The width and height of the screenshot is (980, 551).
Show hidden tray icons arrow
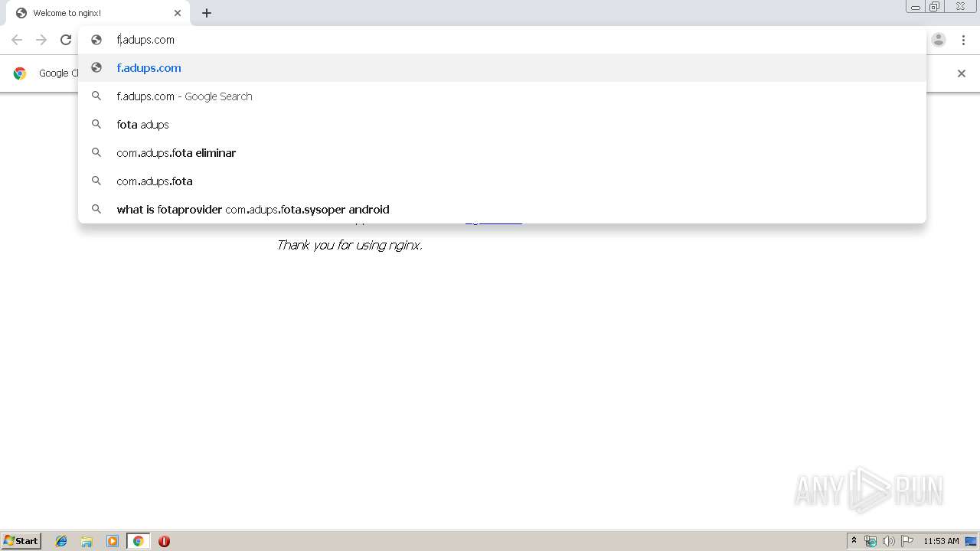click(x=854, y=541)
